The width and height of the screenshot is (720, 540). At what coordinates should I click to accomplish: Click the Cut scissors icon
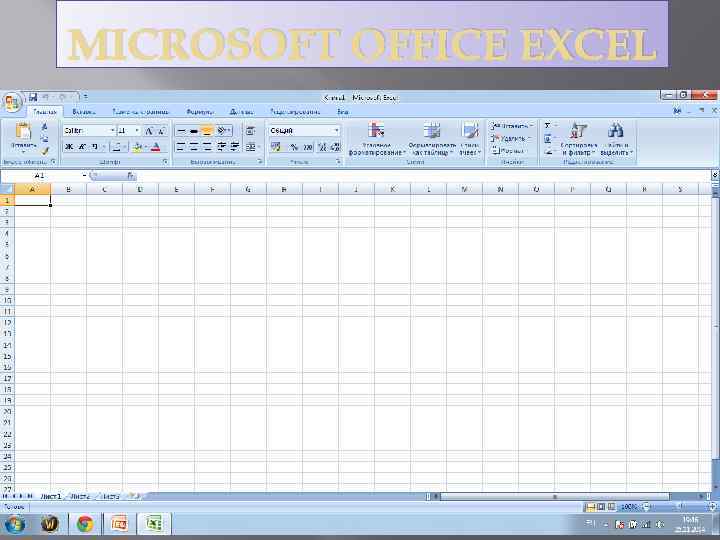45,127
